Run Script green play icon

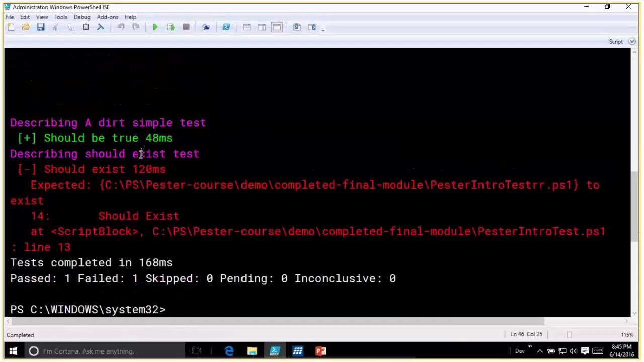click(x=155, y=27)
